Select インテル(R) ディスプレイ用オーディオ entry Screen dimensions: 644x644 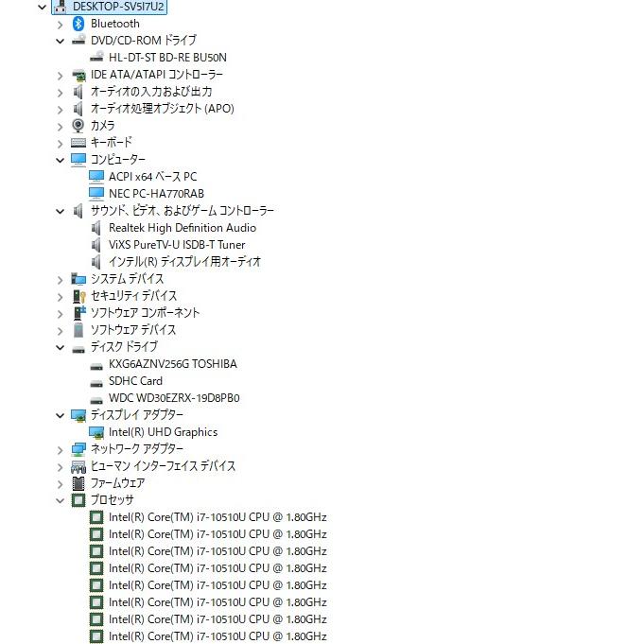184,262
